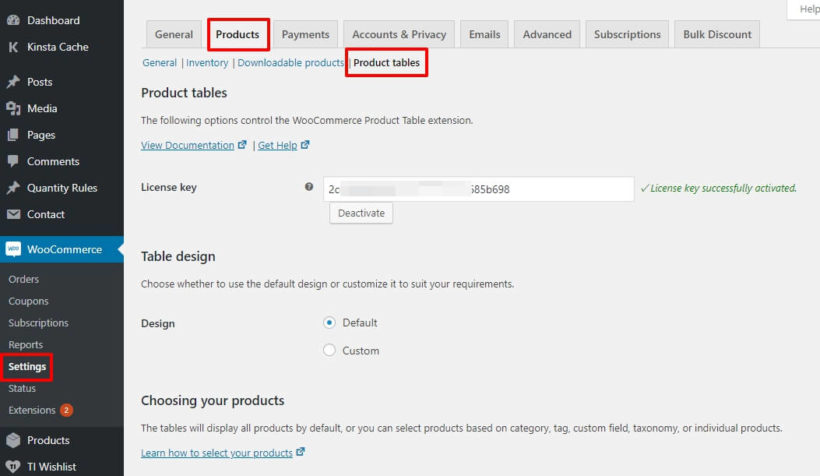The width and height of the screenshot is (820, 476).
Task: Open the WooCommerce menu item
Action: click(64, 250)
